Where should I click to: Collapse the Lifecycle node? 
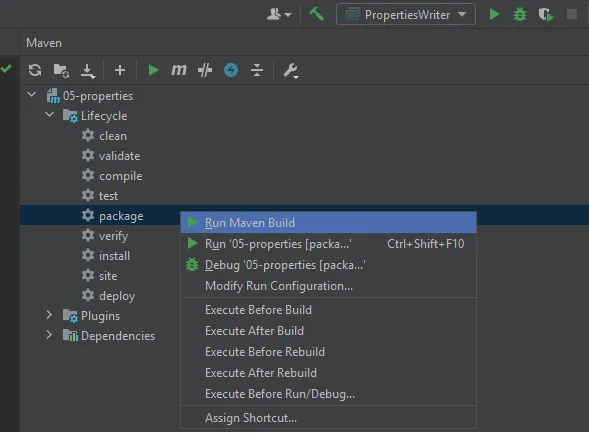click(x=50, y=114)
